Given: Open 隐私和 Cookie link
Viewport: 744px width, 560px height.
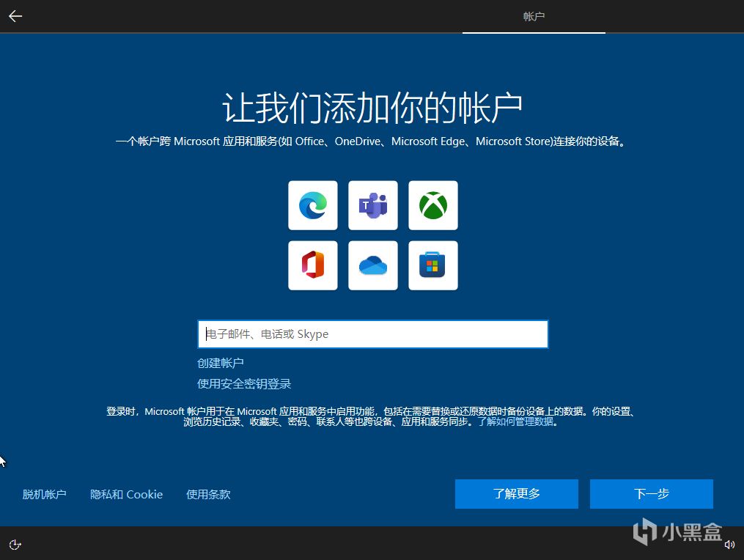Looking at the screenshot, I should (126, 495).
